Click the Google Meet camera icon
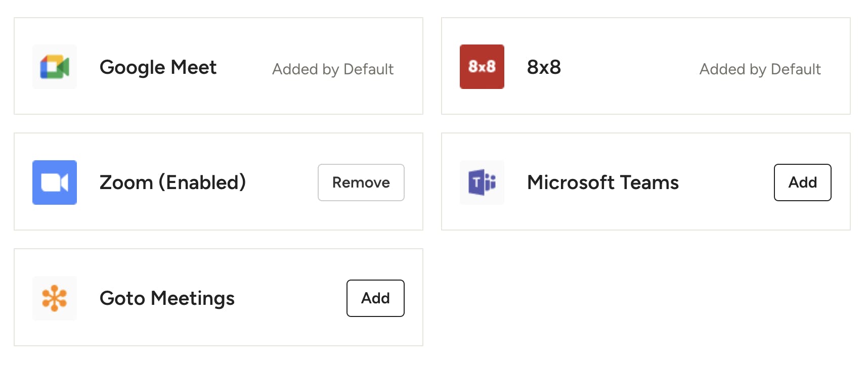 point(55,67)
